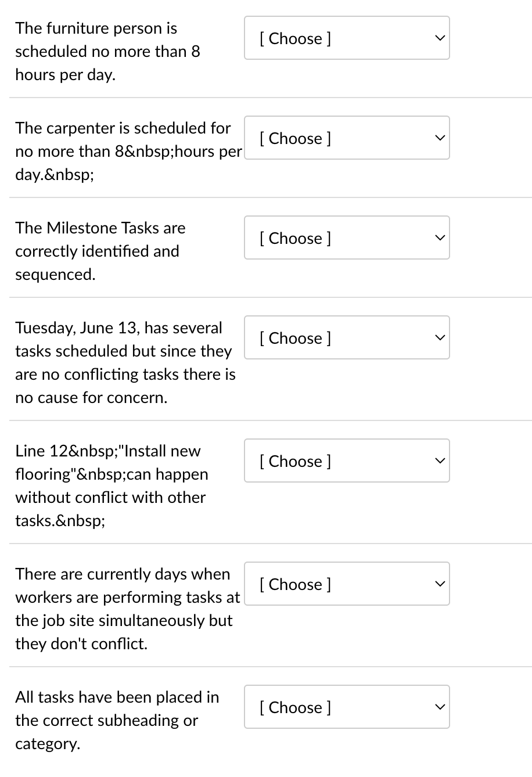This screenshot has height=777, width=532.
Task: Click the All tasks have been placed text
Action: click(117, 720)
